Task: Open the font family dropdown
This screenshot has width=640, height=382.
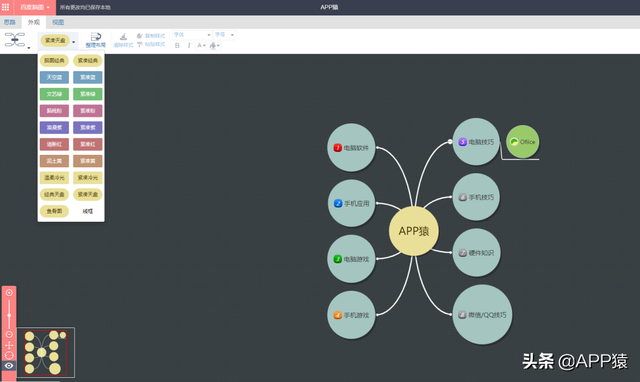Action: tap(192, 35)
